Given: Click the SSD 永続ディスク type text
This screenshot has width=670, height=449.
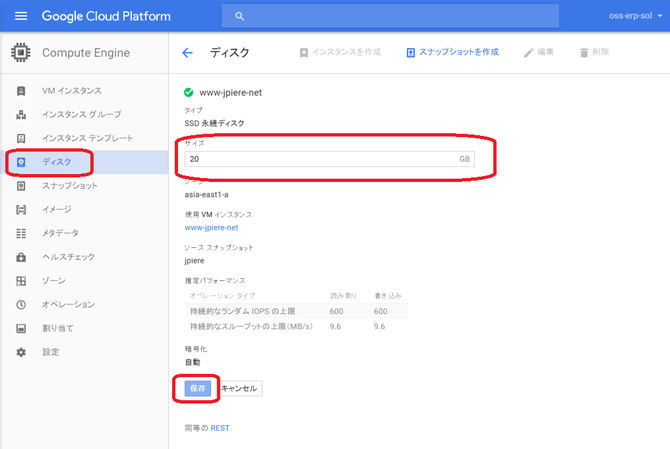Looking at the screenshot, I should click(215, 123).
